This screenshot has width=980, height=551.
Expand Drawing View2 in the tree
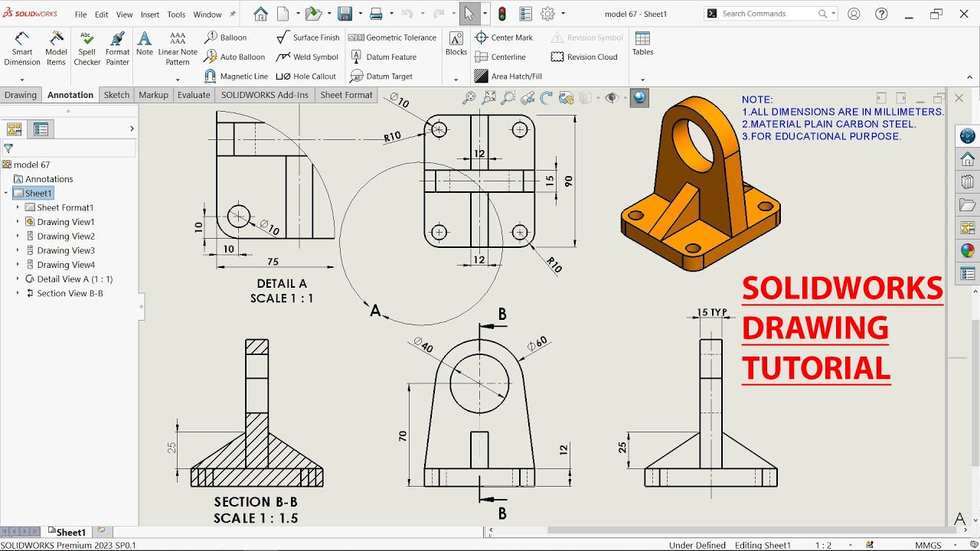coord(18,236)
